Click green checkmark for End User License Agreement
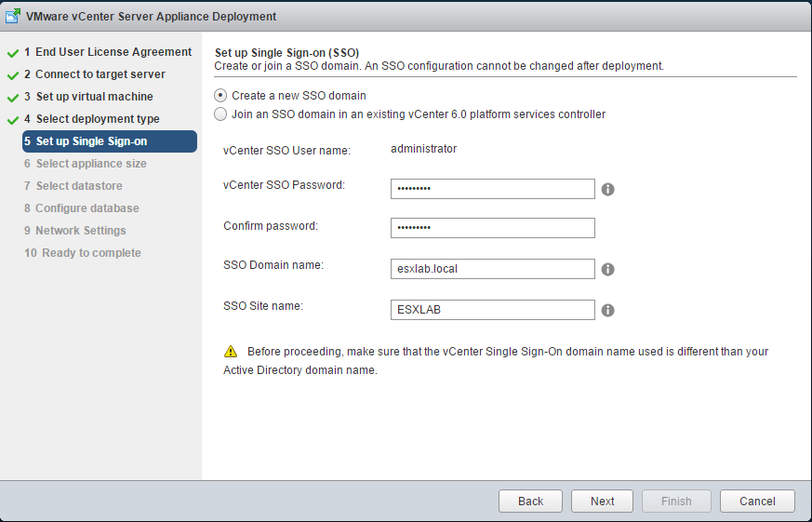812x522 pixels. click(13, 52)
